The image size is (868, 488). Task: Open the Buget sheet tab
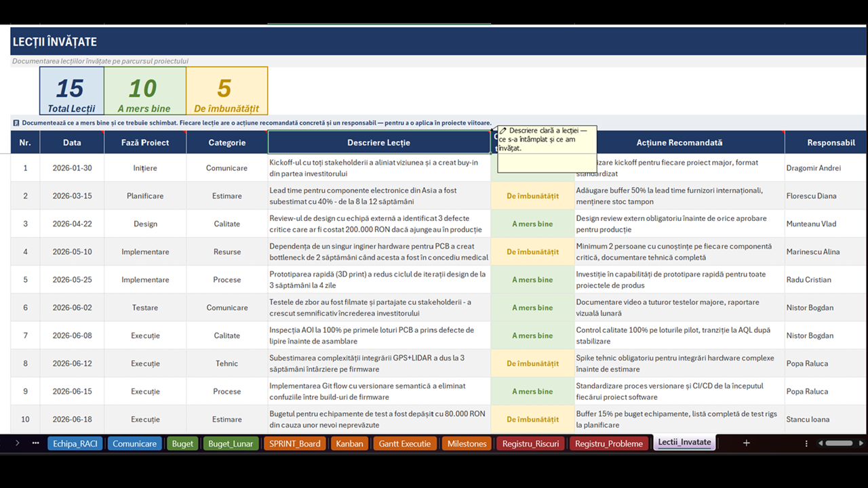tap(182, 443)
